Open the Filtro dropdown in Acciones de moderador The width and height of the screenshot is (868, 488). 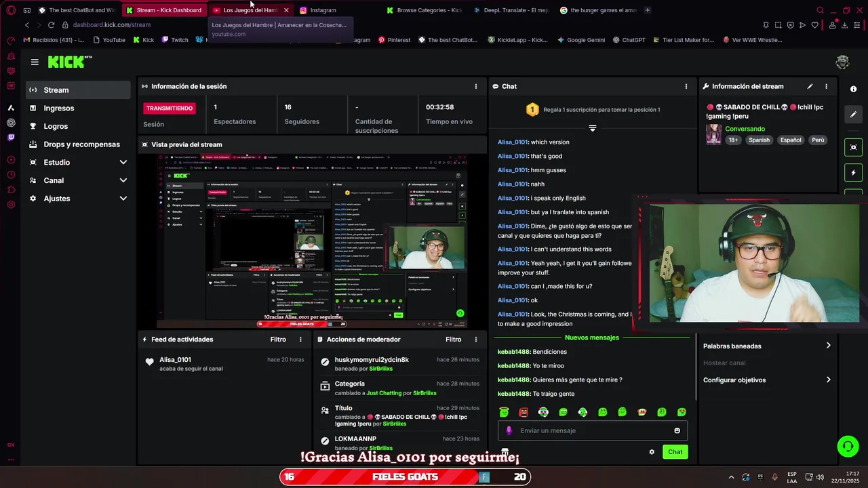coord(453,340)
